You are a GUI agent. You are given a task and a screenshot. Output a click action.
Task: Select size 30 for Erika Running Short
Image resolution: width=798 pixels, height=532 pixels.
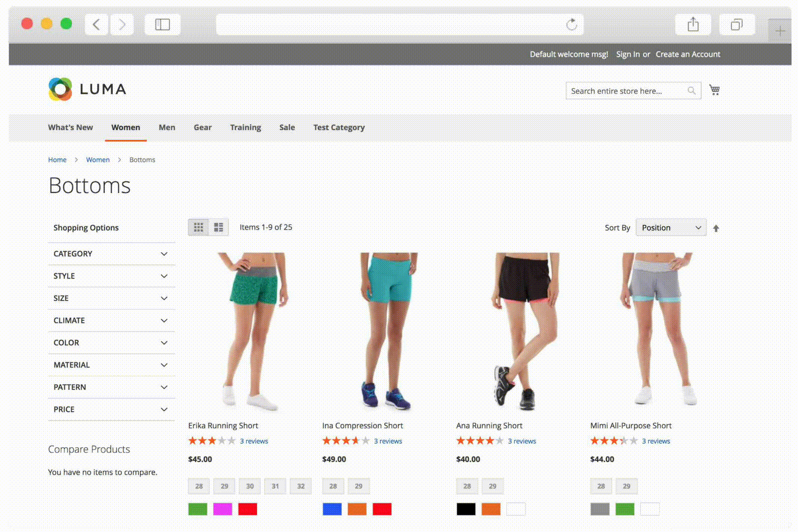tap(250, 486)
